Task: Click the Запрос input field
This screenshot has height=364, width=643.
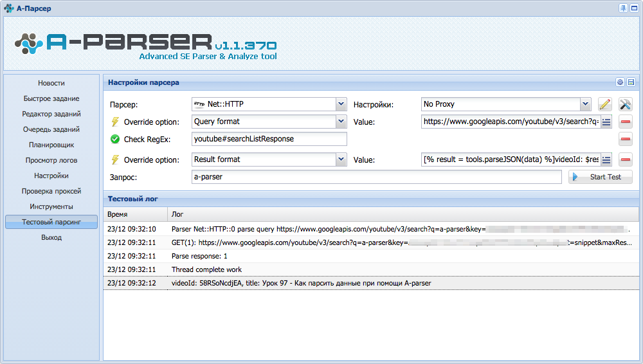Action: 376,177
